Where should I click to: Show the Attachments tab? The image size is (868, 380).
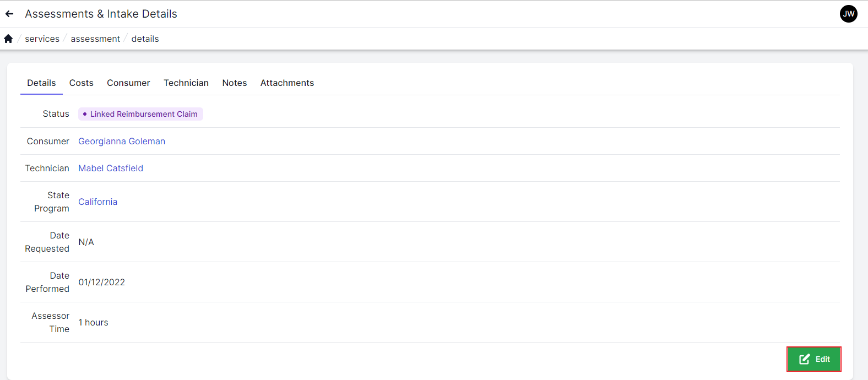287,83
